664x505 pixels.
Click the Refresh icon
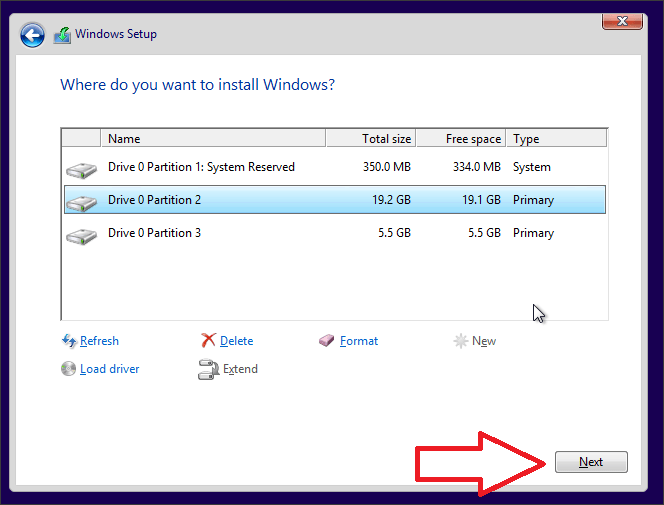(x=69, y=341)
